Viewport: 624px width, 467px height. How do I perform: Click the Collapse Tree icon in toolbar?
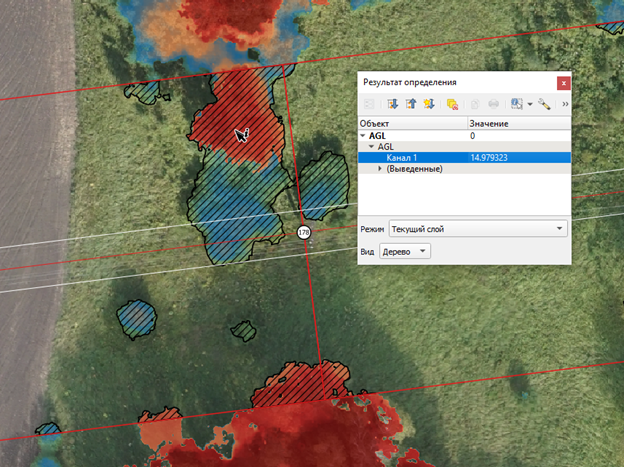[x=410, y=103]
